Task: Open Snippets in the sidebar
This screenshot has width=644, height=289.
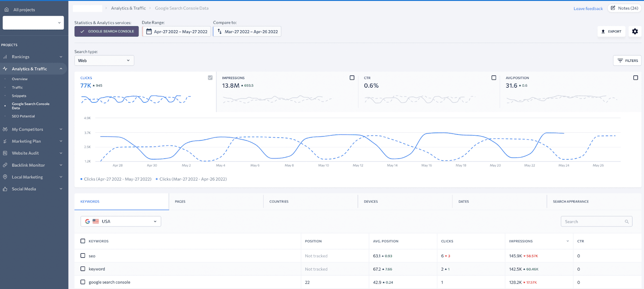Action: [19, 96]
